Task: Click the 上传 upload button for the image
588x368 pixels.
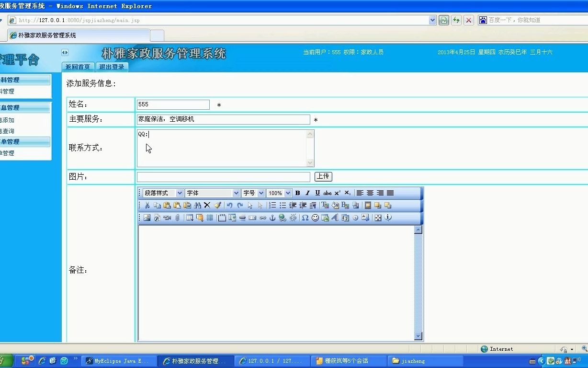Action: pos(323,176)
